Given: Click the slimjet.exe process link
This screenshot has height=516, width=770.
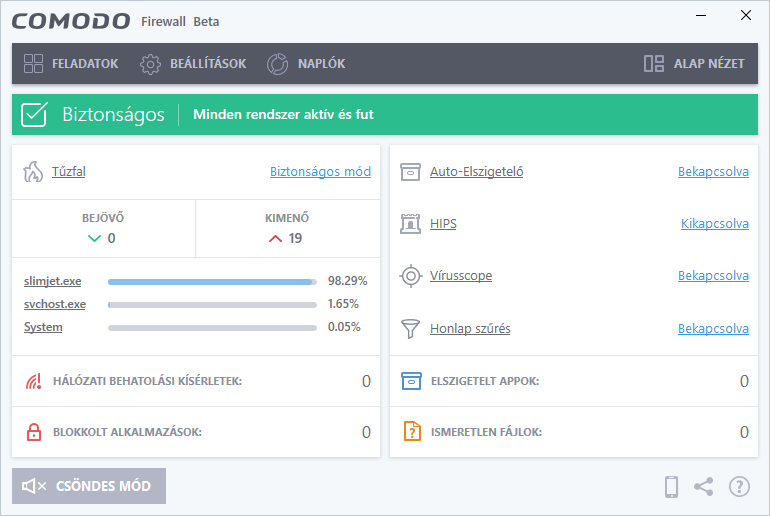Looking at the screenshot, I should pyautogui.click(x=53, y=281).
